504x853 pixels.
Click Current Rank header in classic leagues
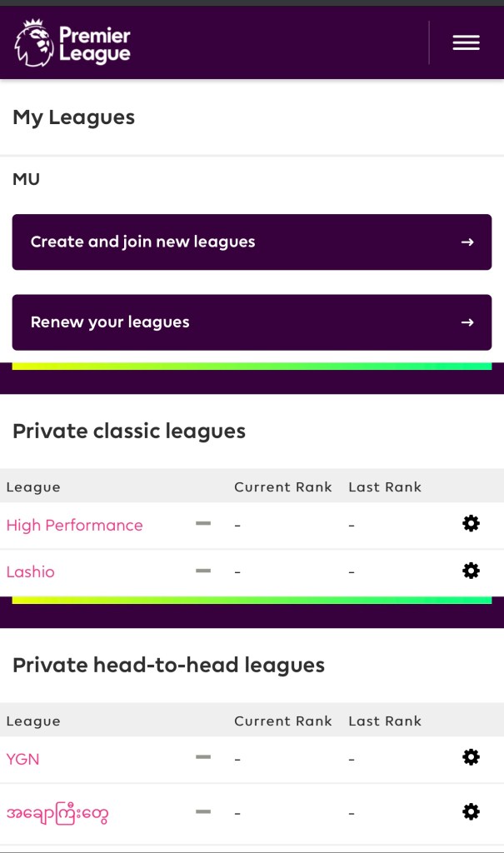(x=282, y=487)
